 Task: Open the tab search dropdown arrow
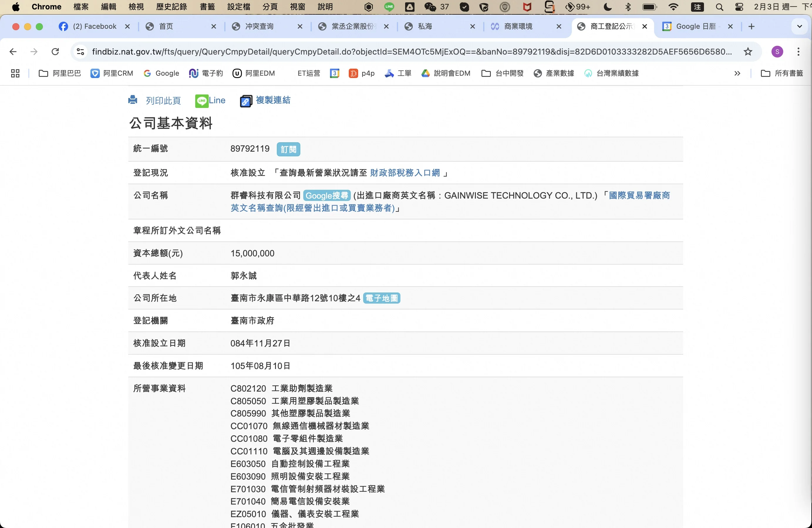coord(799,27)
